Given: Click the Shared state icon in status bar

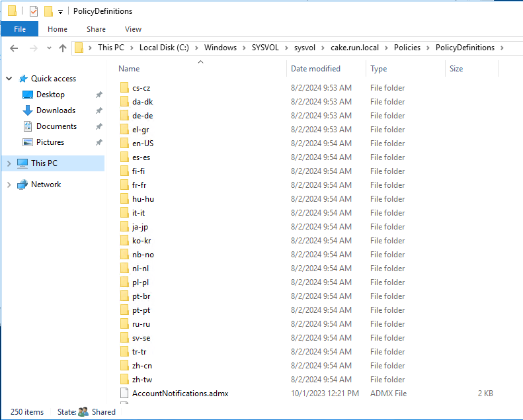Looking at the screenshot, I should [83, 412].
